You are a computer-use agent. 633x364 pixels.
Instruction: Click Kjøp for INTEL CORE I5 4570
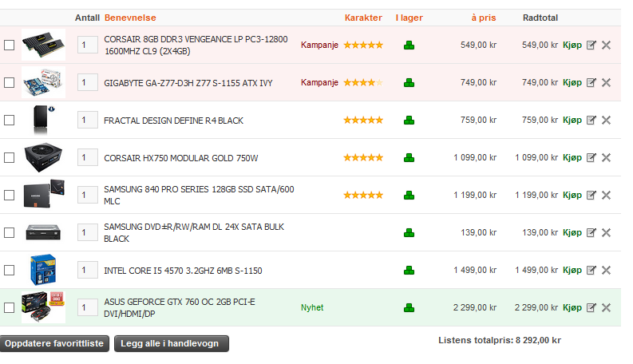point(572,270)
